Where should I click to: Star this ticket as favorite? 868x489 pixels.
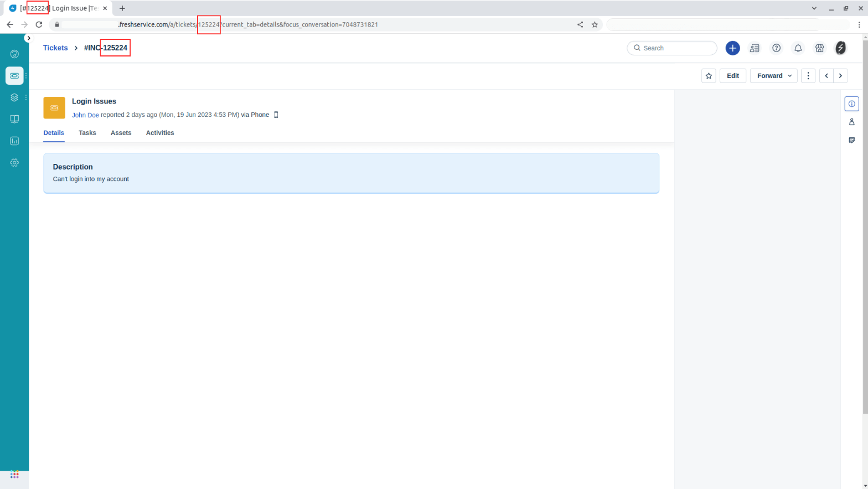709,76
